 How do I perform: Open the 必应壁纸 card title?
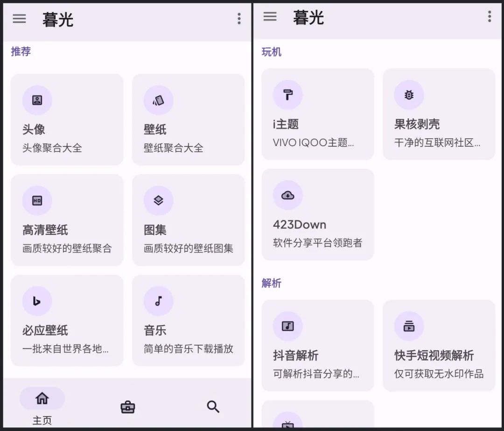tap(45, 330)
